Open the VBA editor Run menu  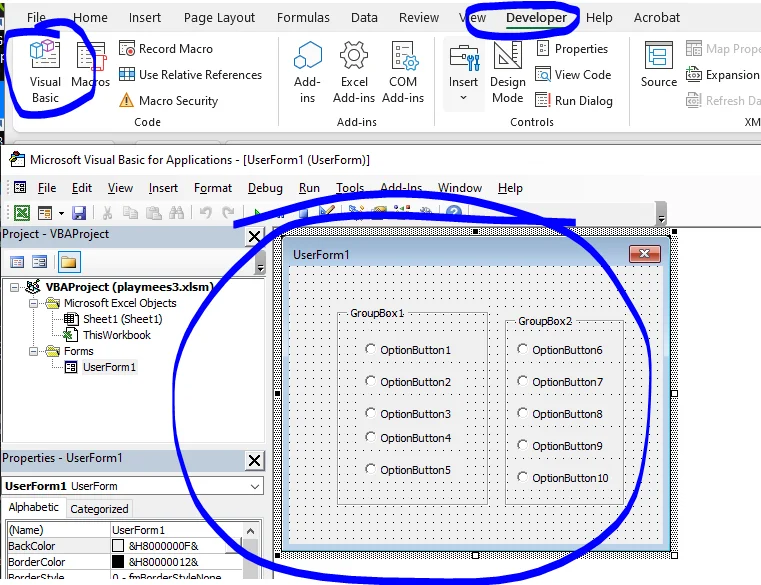click(309, 188)
